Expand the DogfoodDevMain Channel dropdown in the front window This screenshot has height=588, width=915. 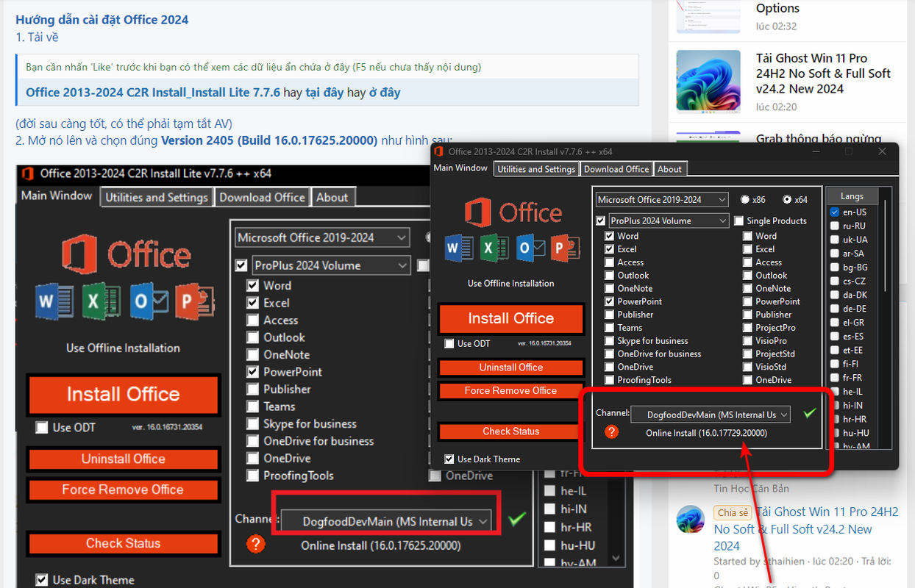coord(711,415)
